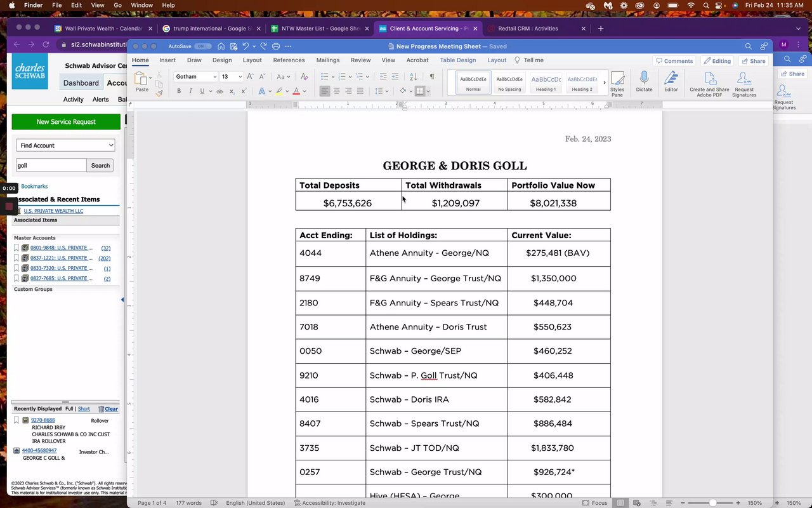The width and height of the screenshot is (812, 508).
Task: Switch to the Insert ribbon tab
Action: click(x=167, y=60)
